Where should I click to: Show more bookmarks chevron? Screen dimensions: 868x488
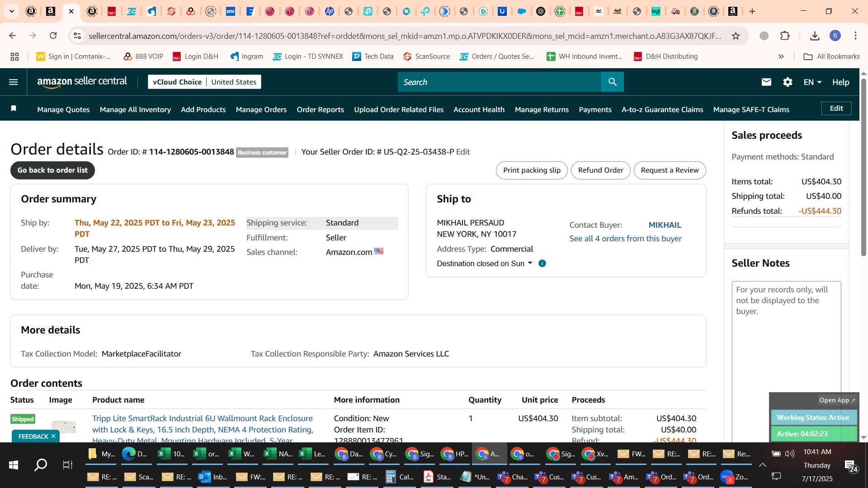click(x=781, y=56)
